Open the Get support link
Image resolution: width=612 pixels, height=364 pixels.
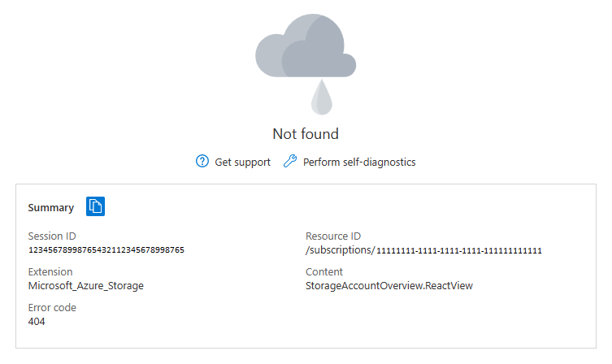[242, 162]
